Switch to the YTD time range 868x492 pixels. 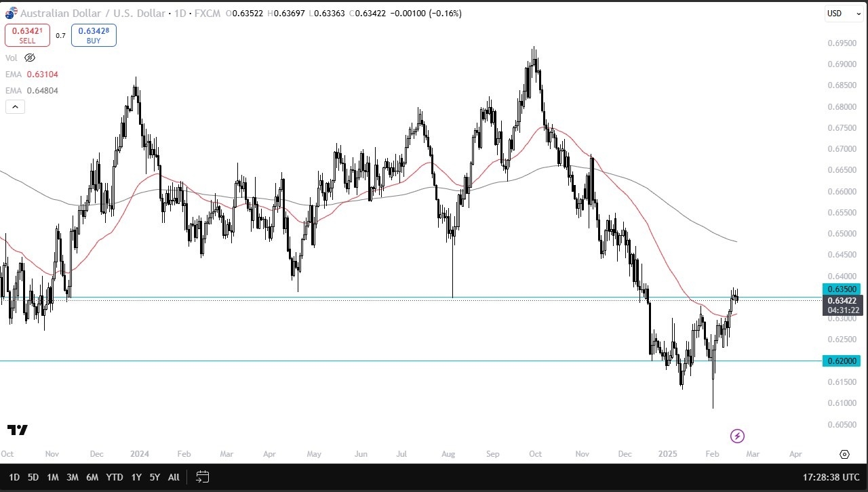point(115,477)
